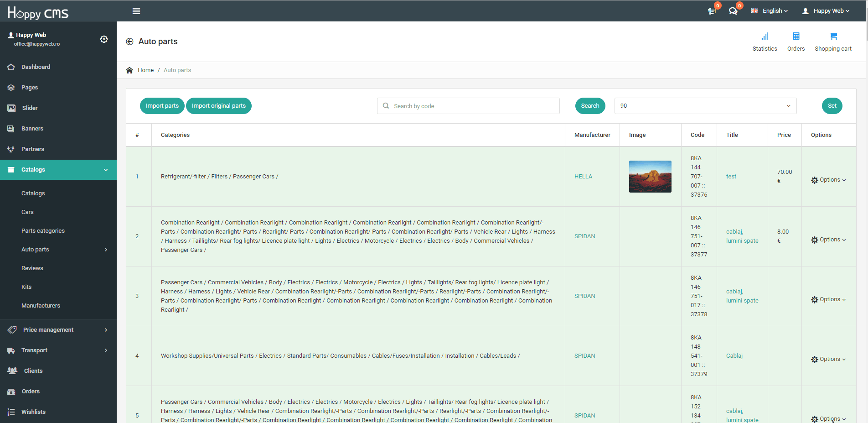The height and width of the screenshot is (423, 868).
Task: Open Shopping cart icon
Action: click(x=833, y=36)
